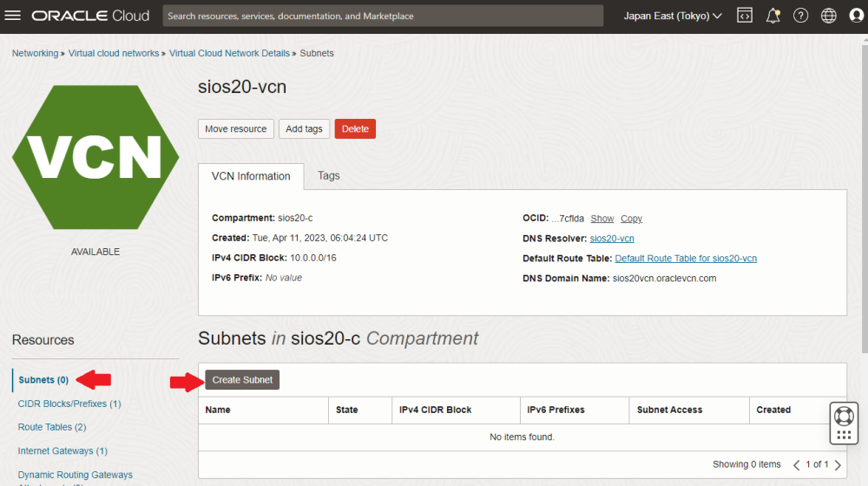
Task: Click the AVAILABLE status label
Action: coord(95,252)
